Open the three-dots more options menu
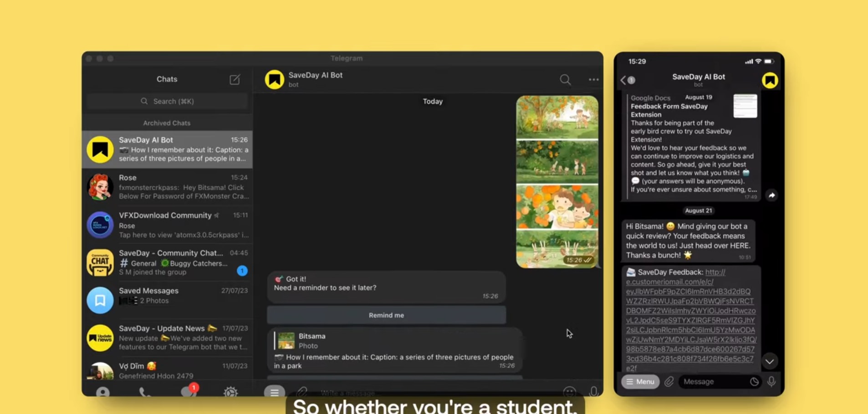Image resolution: width=868 pixels, height=414 pixels. tap(593, 80)
